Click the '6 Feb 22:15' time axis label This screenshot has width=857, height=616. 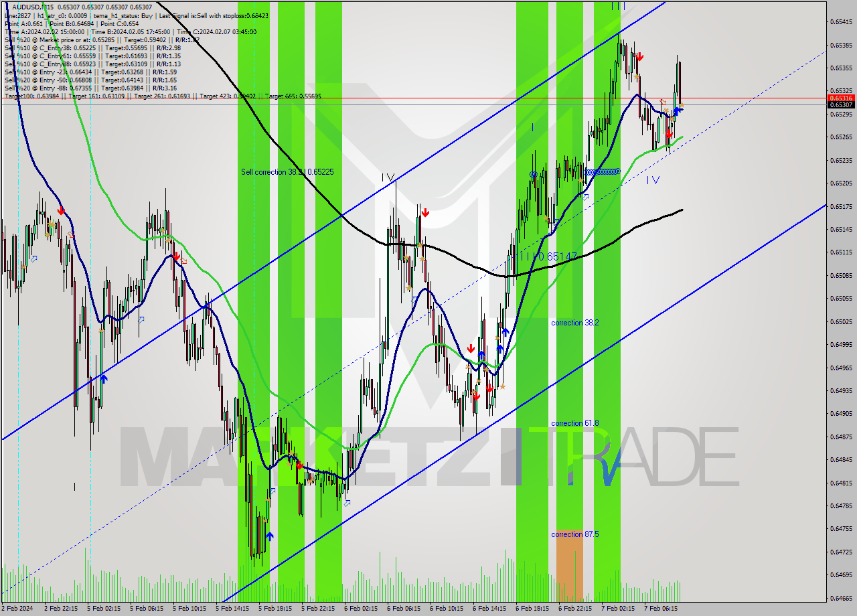575,609
